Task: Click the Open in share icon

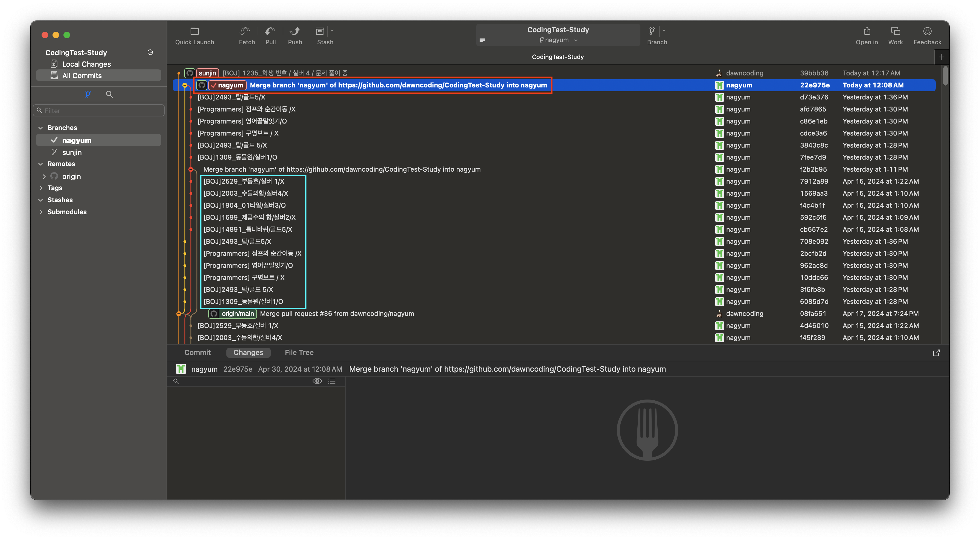Action: 867,31
